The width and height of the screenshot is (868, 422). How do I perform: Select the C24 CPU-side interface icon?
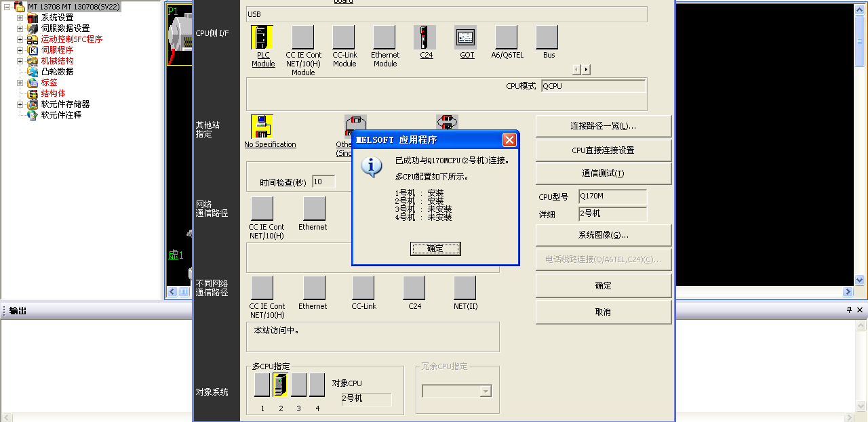tap(425, 37)
